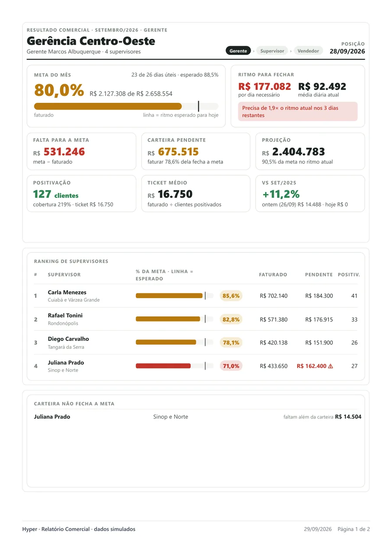Click supervisor name Rafael Tonini
The height and width of the screenshot is (555, 392).
coord(65,315)
